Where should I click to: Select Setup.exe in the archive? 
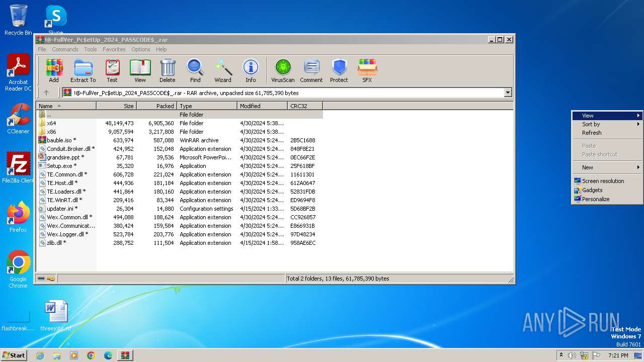coord(180,166)
